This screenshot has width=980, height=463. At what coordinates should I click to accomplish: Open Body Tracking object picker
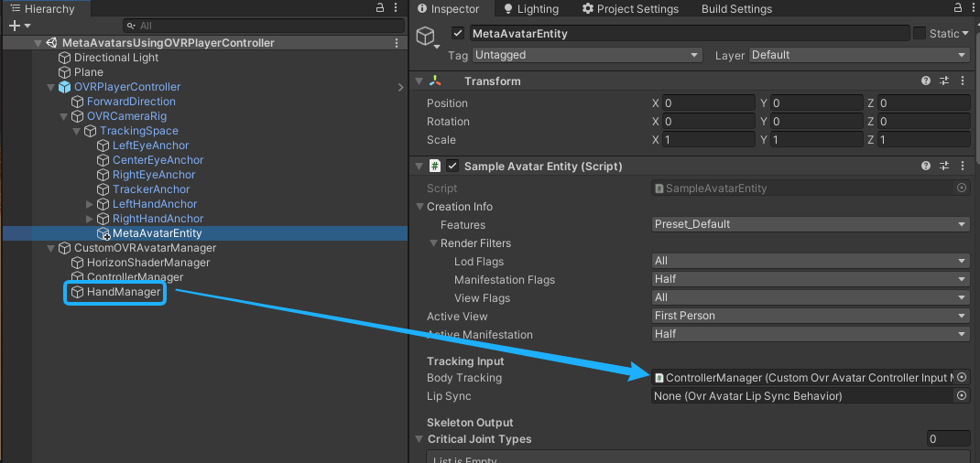point(962,378)
